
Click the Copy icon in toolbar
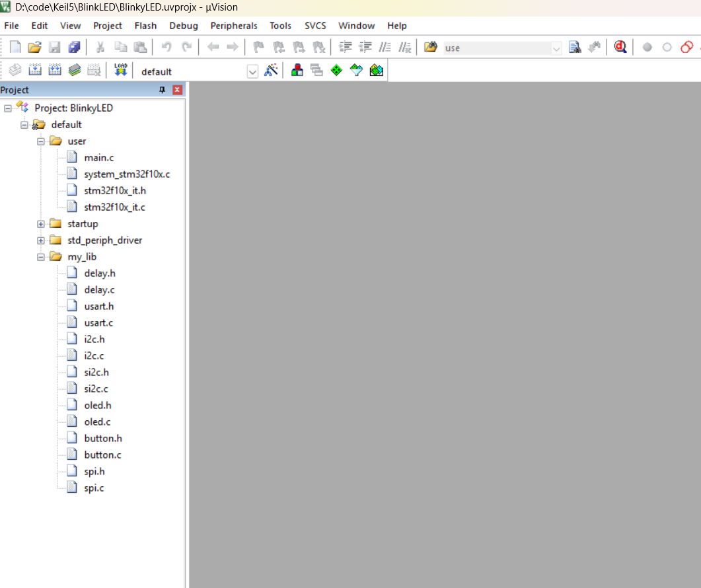[x=121, y=47]
